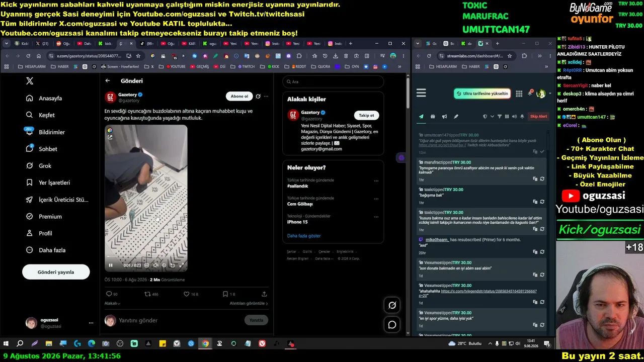Viewport: 644px width, 362px height.
Task: Click the Yanıtla reply button
Action: click(x=256, y=320)
